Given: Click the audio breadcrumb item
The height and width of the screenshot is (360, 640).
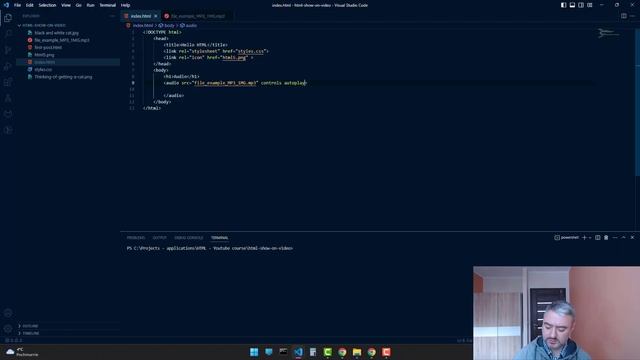Looking at the screenshot, I should (188, 25).
